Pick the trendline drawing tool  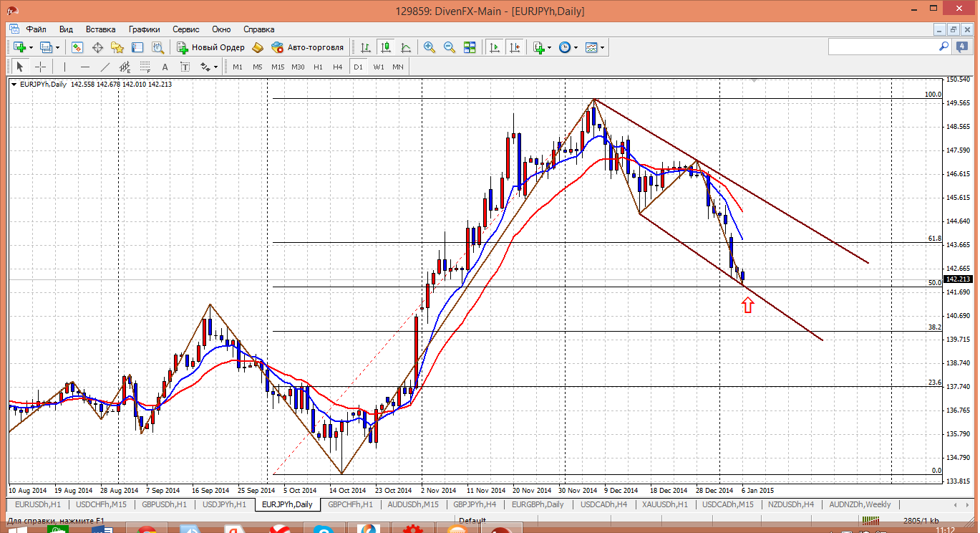[105, 67]
